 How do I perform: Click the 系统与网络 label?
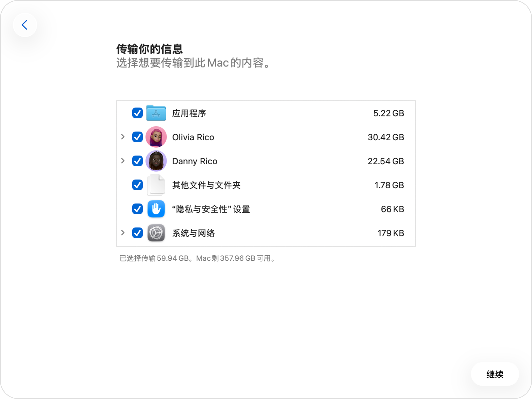[x=193, y=233]
